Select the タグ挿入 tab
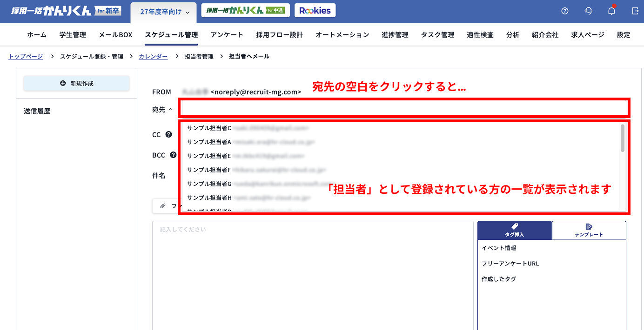Viewport: 644px width, 330px height. 514,230
